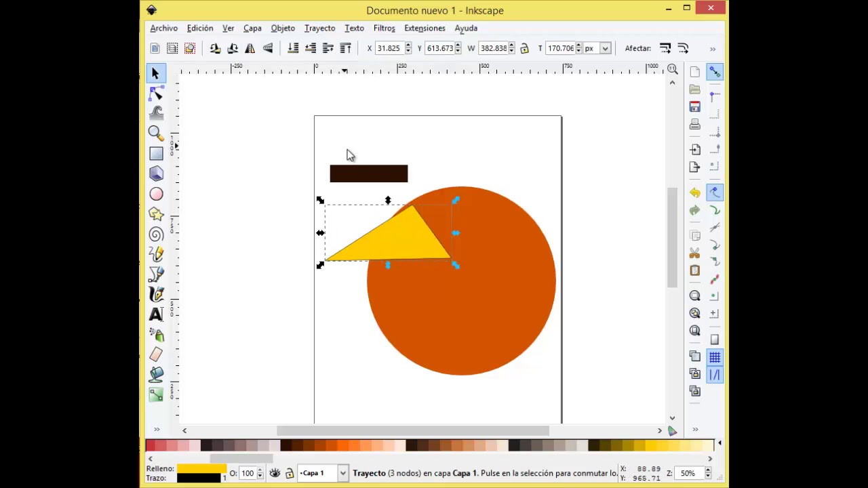
Task: Activate the Calligraphy tool
Action: tap(156, 294)
